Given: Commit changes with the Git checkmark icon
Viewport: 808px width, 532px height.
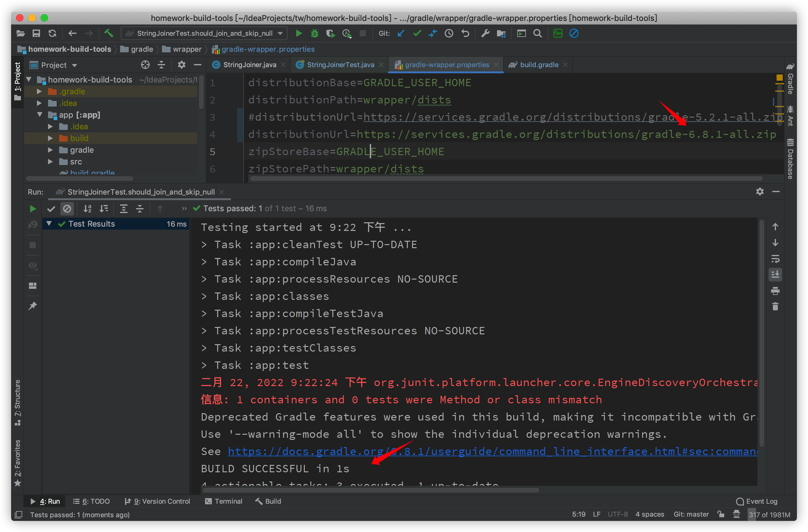Looking at the screenshot, I should pos(417,33).
